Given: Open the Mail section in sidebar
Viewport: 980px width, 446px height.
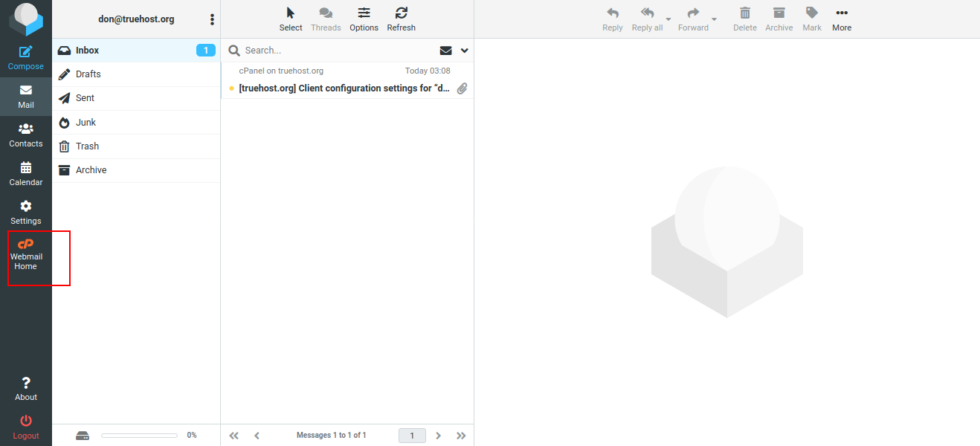Looking at the screenshot, I should pos(26,97).
